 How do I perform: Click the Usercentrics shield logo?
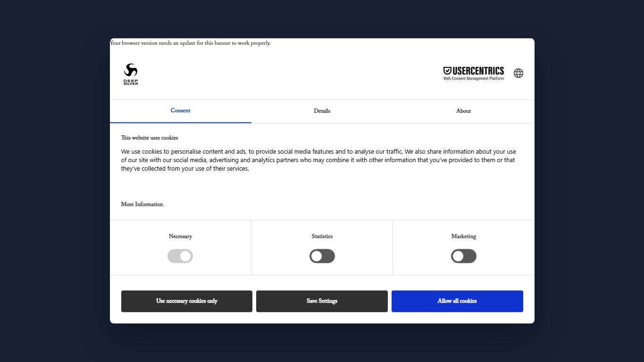click(474, 73)
